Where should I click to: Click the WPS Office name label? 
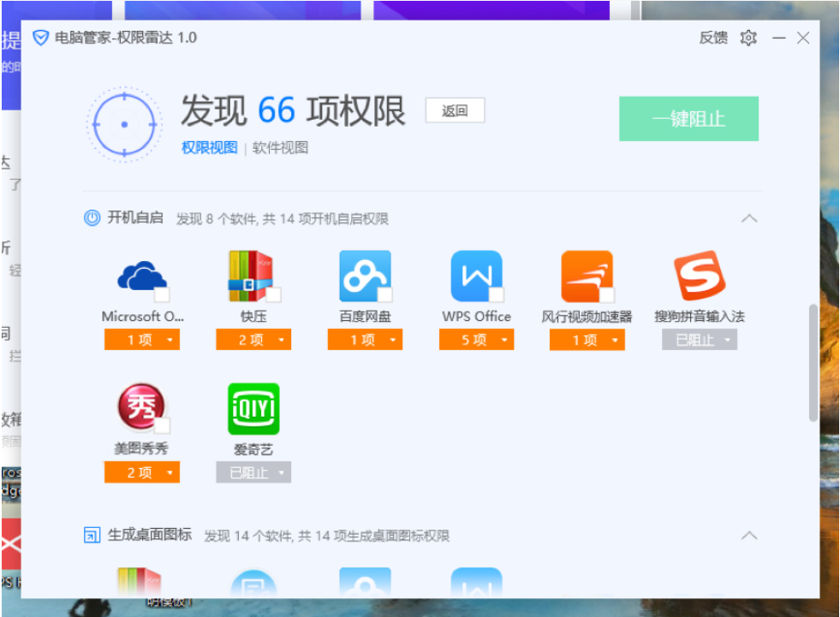[x=477, y=317]
